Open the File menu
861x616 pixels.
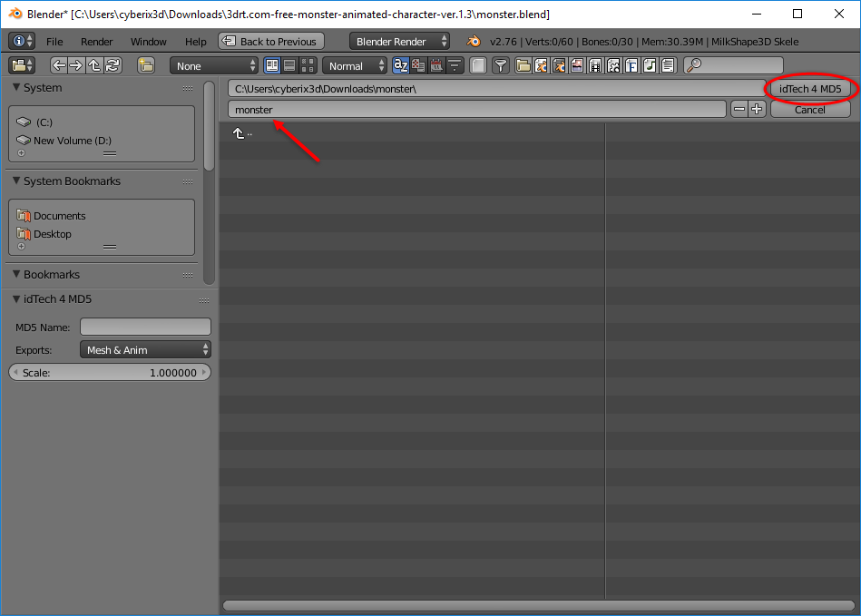[x=54, y=42]
